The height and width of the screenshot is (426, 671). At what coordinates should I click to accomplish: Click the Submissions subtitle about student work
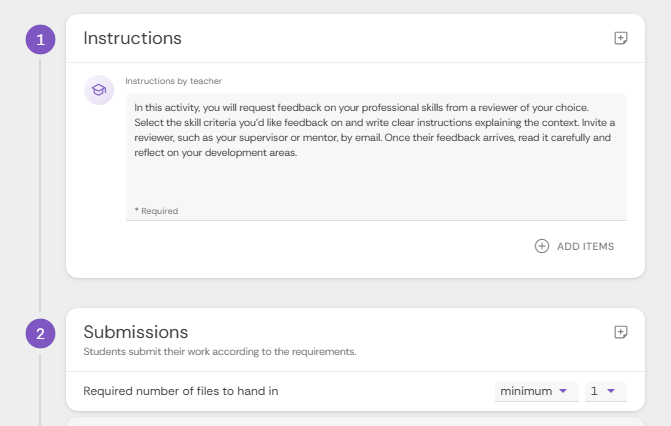219,352
